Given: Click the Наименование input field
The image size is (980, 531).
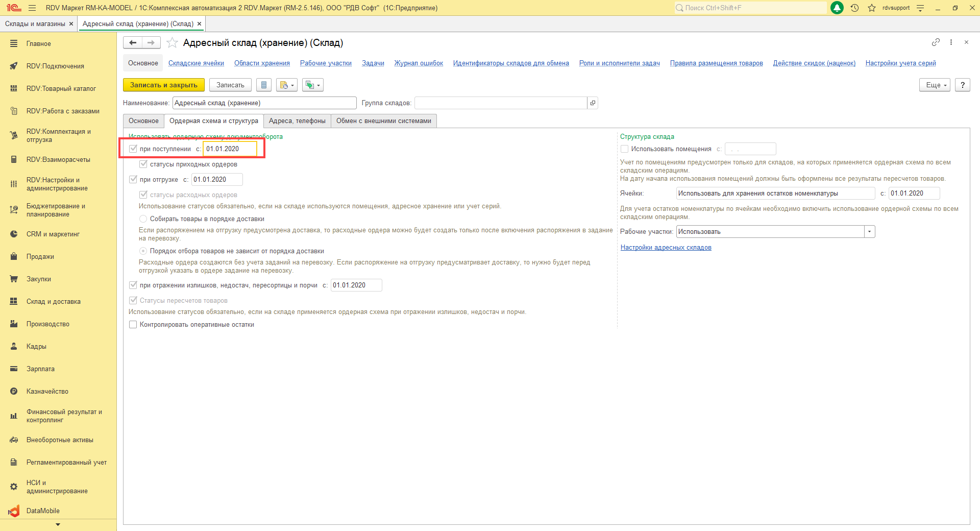Looking at the screenshot, I should 264,103.
